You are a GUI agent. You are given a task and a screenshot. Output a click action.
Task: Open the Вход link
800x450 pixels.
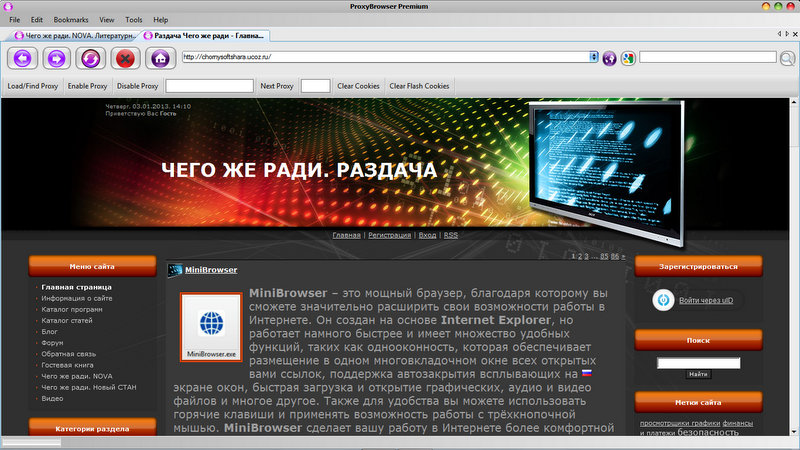coord(428,235)
